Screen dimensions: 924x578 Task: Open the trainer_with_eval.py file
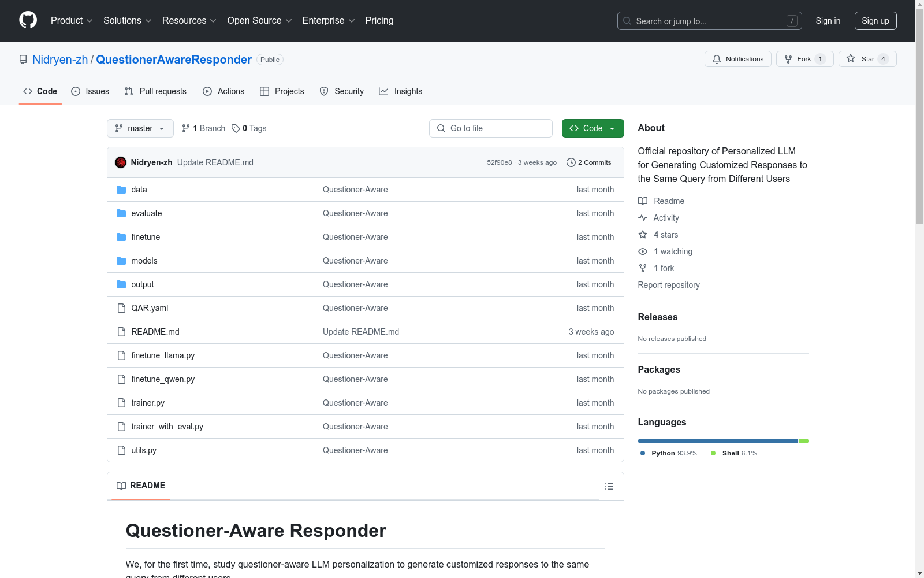coord(167,427)
